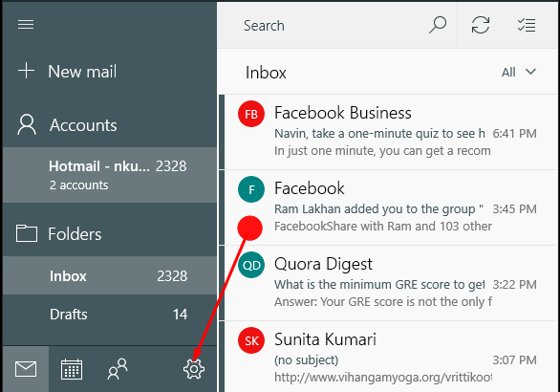Click the 3:22 PM timestamp
This screenshot has height=392, width=560.
point(514,285)
